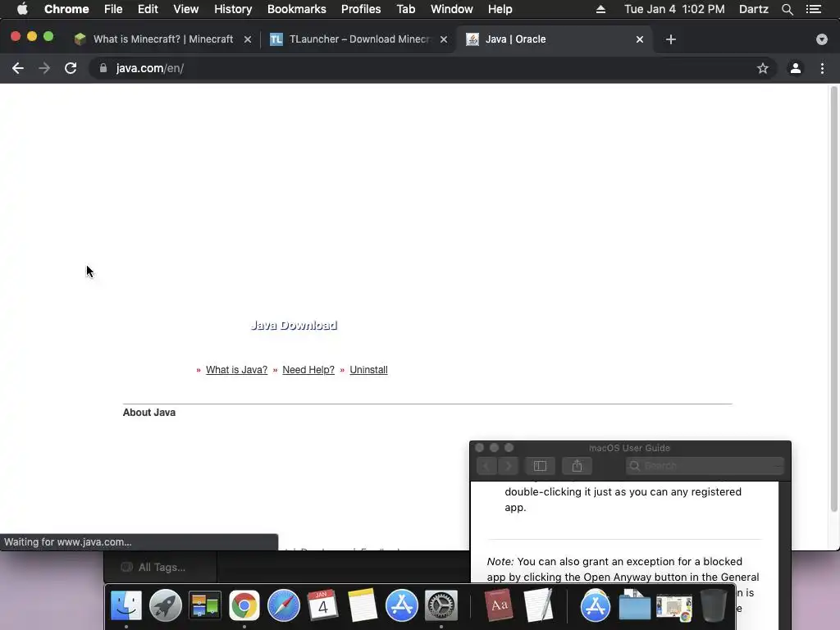The image size is (840, 630).
Task: Open the tab search dropdown arrow
Action: click(x=821, y=39)
